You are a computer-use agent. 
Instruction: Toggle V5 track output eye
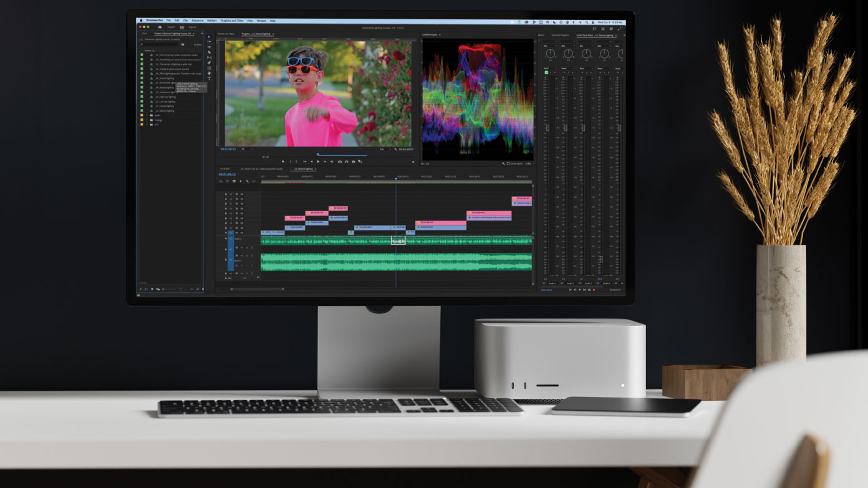[242, 213]
